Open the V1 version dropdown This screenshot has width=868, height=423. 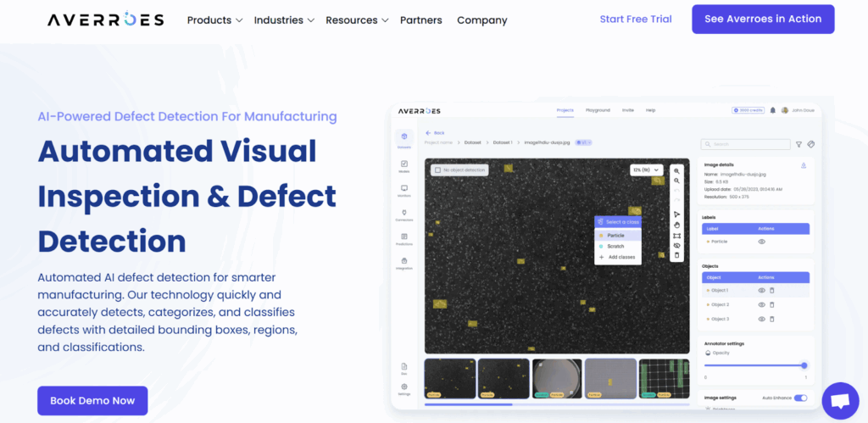[x=583, y=142]
